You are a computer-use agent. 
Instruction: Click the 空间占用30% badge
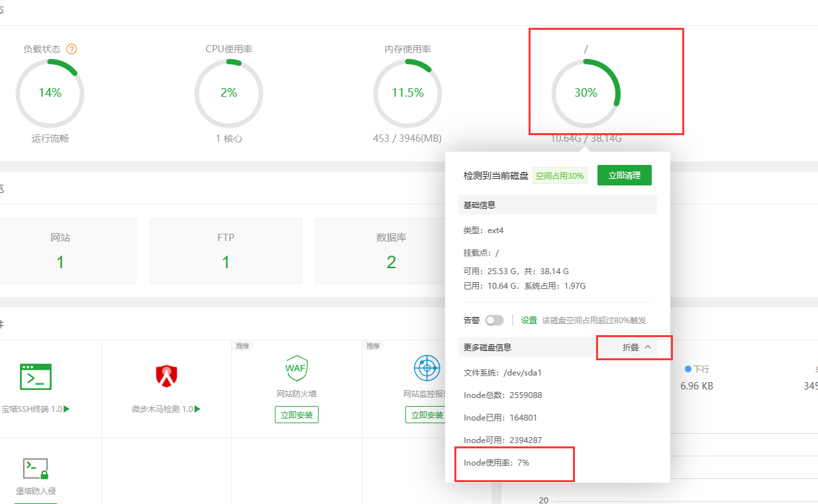pos(560,176)
